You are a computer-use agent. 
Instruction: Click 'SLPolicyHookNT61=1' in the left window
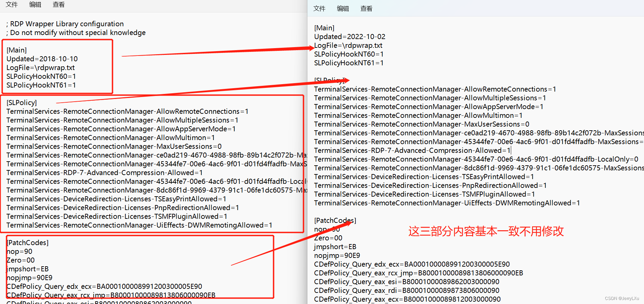pos(41,85)
